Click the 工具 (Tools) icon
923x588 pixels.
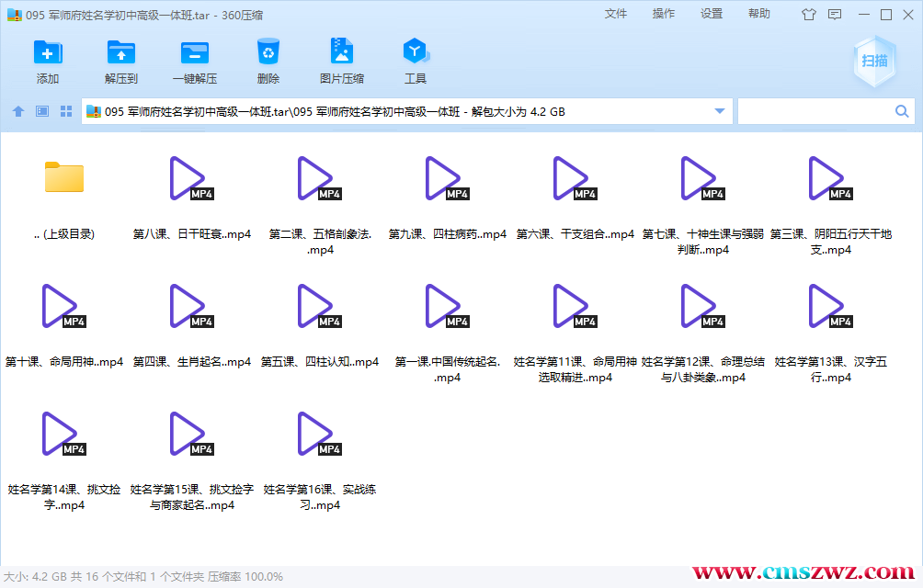[415, 60]
